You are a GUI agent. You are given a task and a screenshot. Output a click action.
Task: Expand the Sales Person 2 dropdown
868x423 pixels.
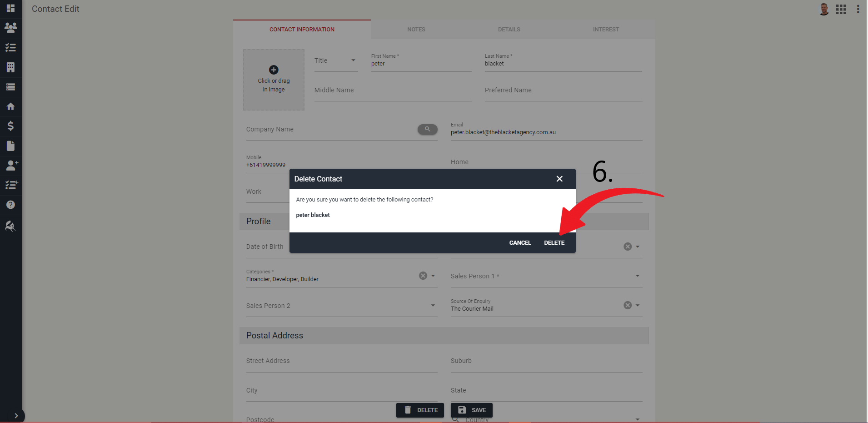point(432,305)
